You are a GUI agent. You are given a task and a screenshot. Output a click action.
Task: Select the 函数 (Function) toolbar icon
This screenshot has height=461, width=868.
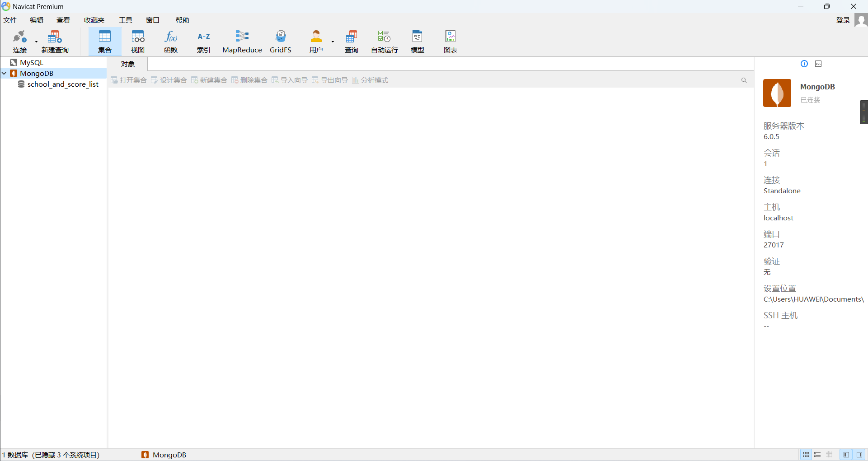[171, 42]
